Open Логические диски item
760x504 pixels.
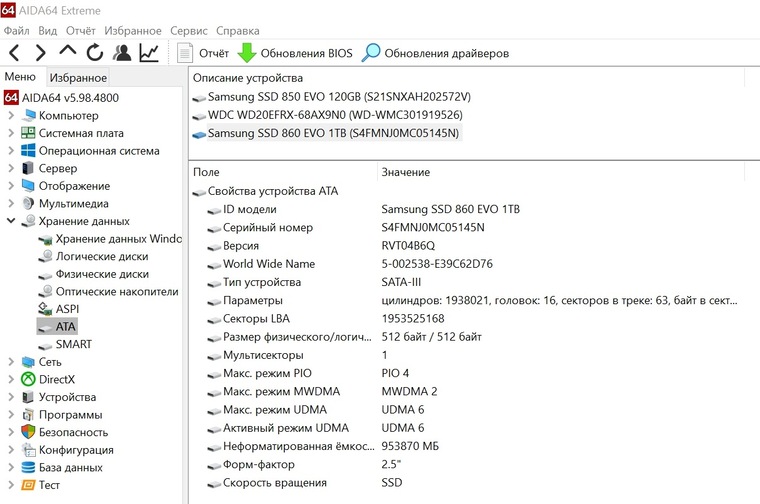pyautogui.click(x=94, y=256)
